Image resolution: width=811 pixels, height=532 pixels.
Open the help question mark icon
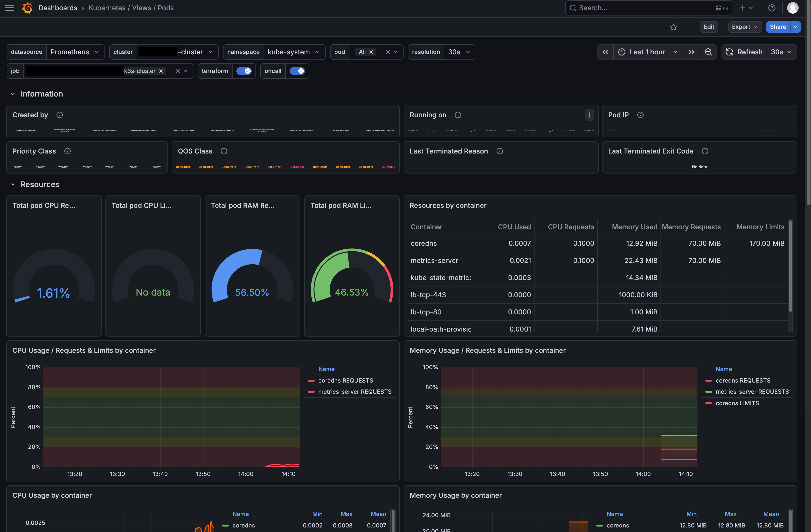772,8
